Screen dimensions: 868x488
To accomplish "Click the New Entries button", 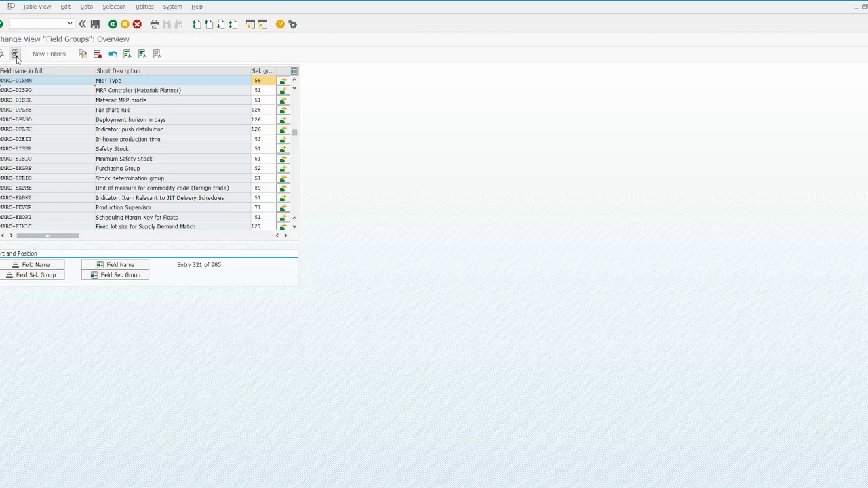I will pyautogui.click(x=49, y=54).
